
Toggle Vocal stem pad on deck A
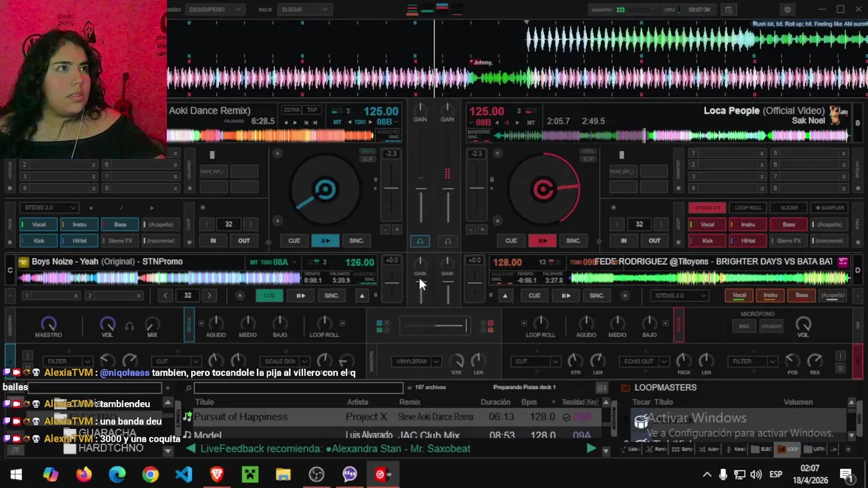coord(39,224)
